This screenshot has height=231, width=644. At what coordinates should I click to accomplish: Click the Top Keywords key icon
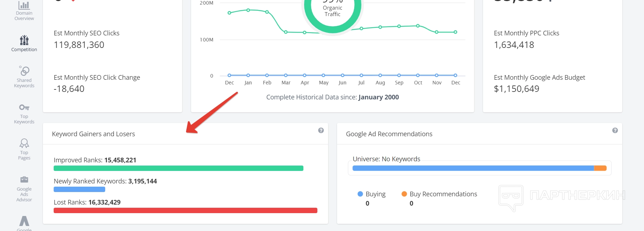click(24, 107)
